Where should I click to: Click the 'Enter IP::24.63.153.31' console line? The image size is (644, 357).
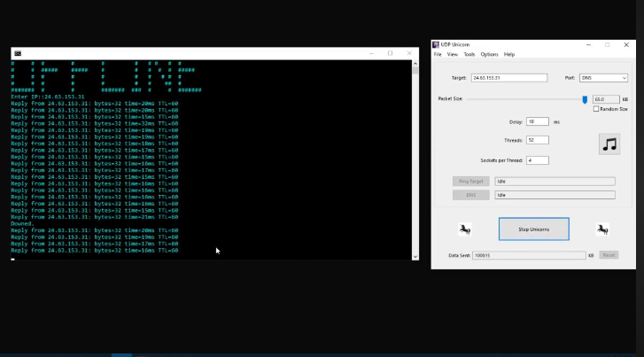click(48, 97)
